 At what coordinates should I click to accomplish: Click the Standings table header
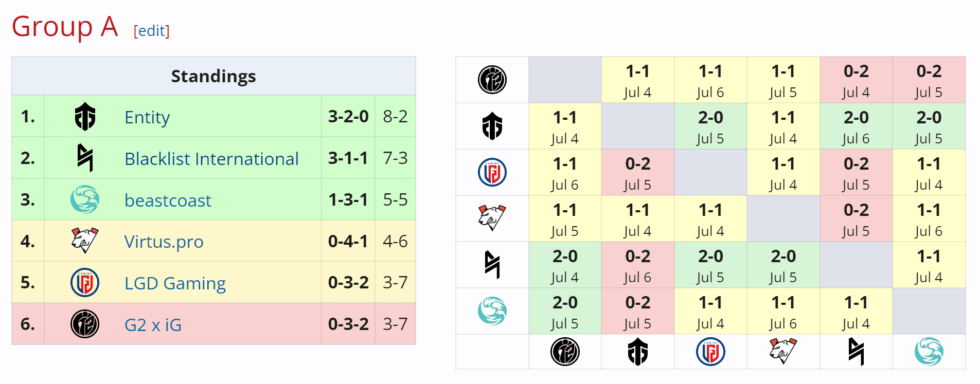pyautogui.click(x=213, y=76)
